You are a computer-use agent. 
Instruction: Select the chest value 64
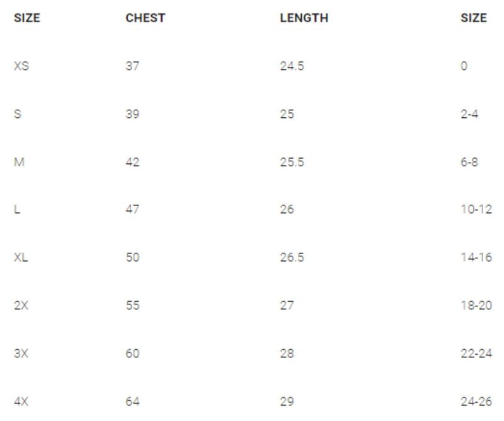click(x=132, y=401)
